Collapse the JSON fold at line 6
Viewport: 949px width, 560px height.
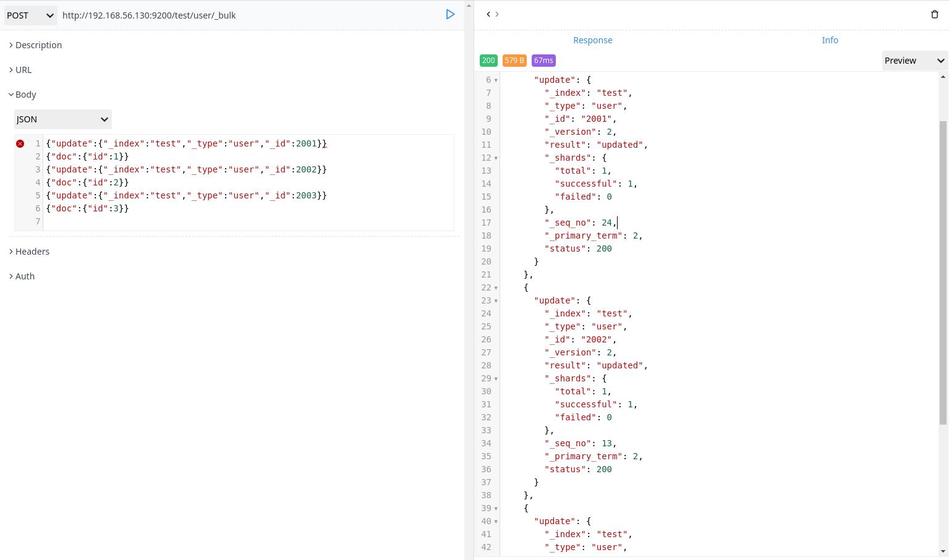(x=495, y=80)
